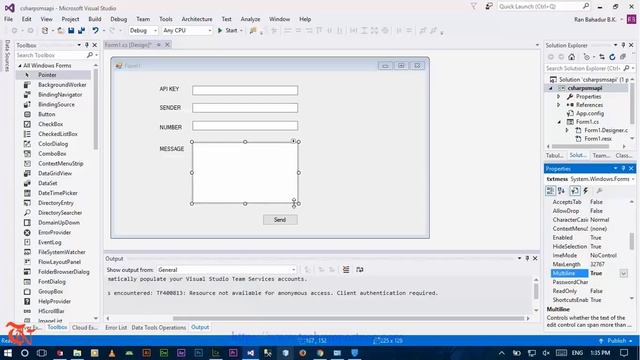Switch to the Team Explorer tab

pyautogui.click(x=601, y=156)
